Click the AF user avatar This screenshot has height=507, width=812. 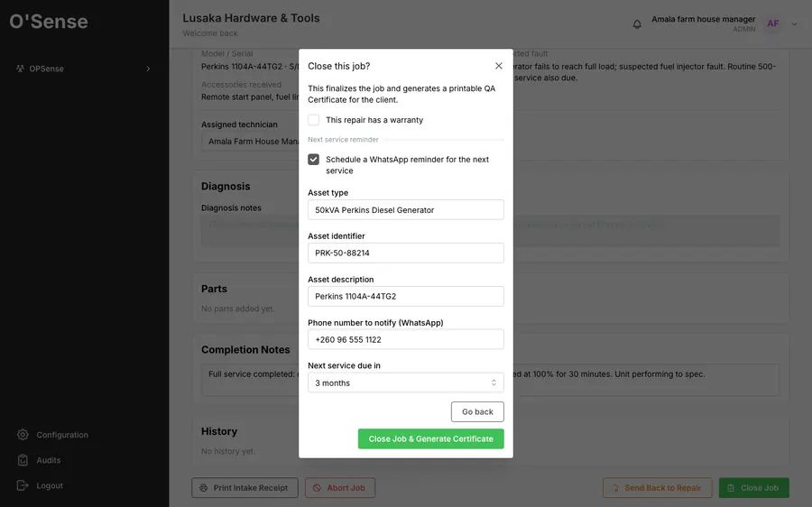tap(772, 23)
